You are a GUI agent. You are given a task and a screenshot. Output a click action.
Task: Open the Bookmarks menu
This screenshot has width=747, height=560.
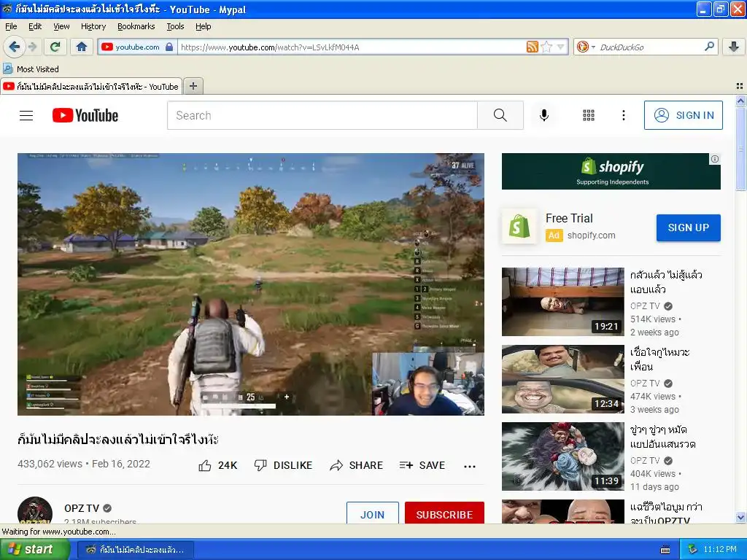point(136,26)
